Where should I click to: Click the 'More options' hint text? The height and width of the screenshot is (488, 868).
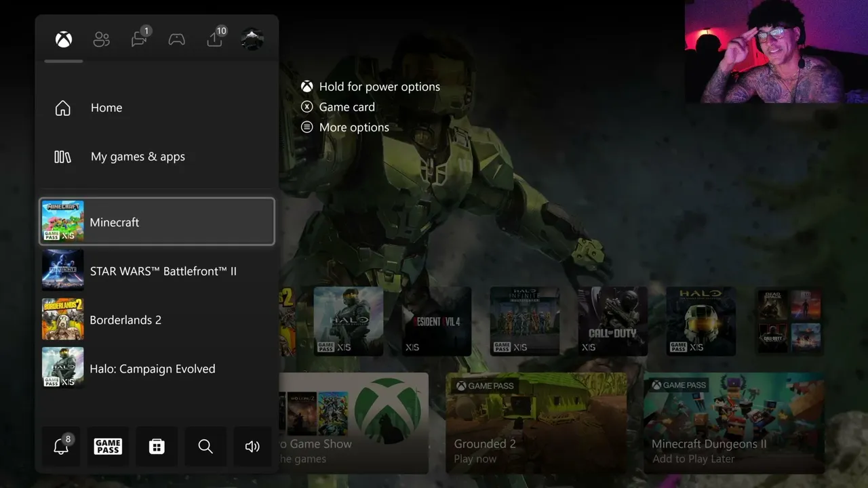click(354, 127)
